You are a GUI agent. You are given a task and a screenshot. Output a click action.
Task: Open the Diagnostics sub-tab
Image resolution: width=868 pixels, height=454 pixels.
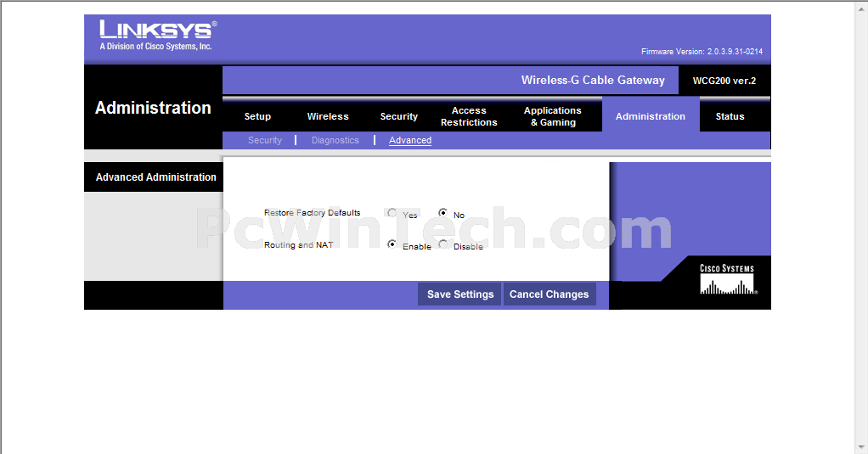[x=335, y=141]
